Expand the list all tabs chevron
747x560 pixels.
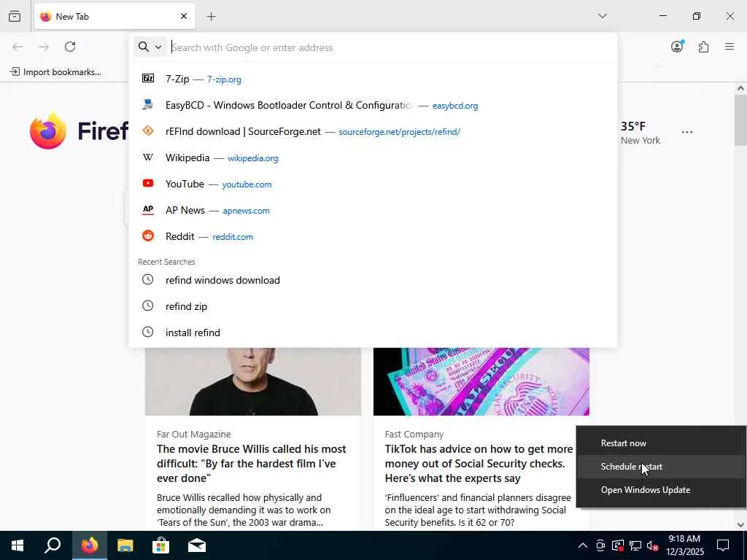[603, 16]
